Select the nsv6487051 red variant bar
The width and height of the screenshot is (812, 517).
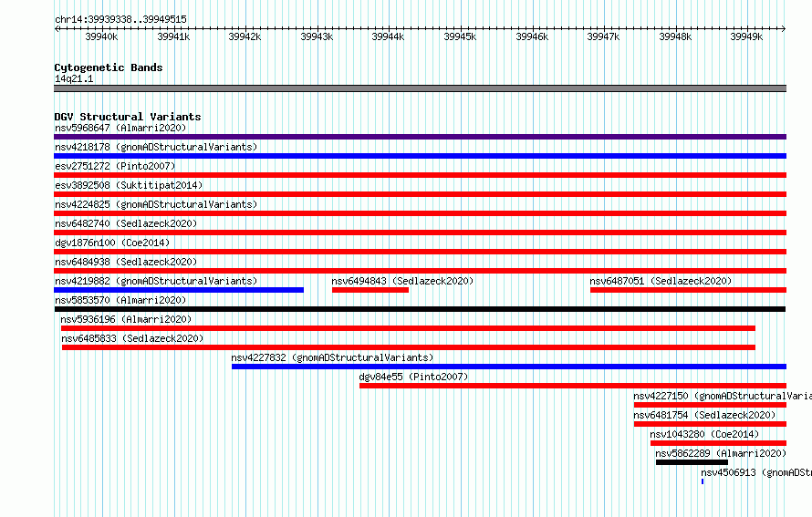(x=688, y=290)
